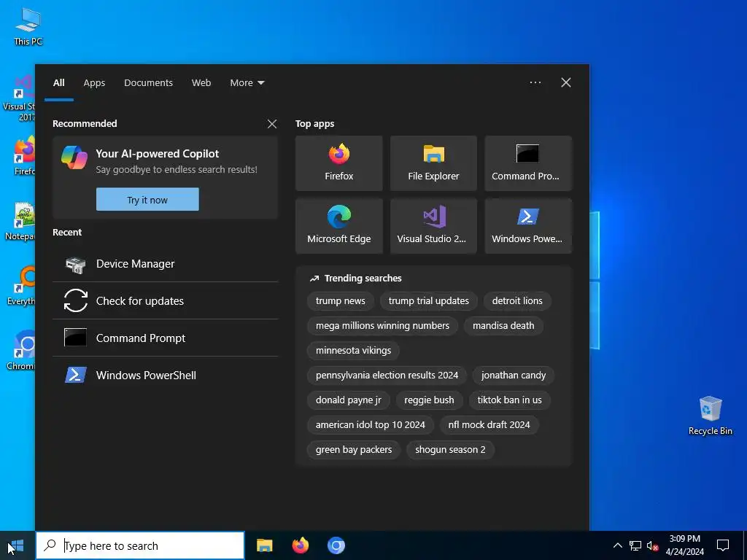Dismiss the Recommended section
747x560 pixels.
pyautogui.click(x=272, y=124)
